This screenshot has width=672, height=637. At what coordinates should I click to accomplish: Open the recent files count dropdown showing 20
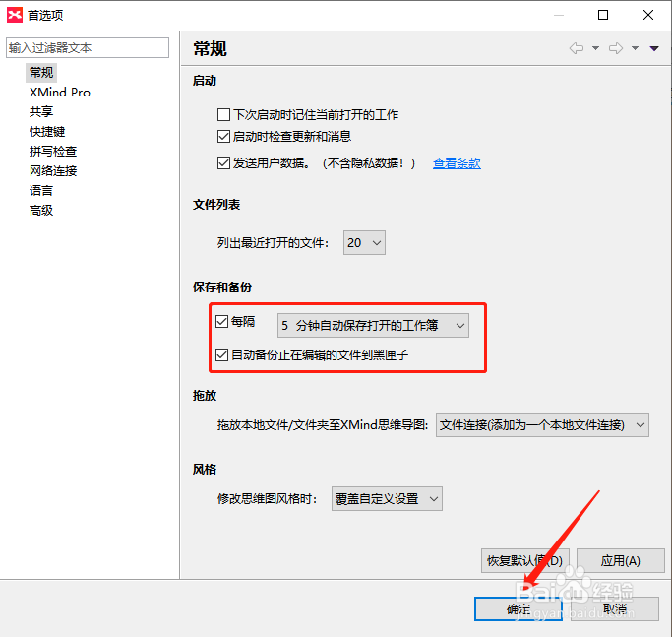[x=364, y=243]
